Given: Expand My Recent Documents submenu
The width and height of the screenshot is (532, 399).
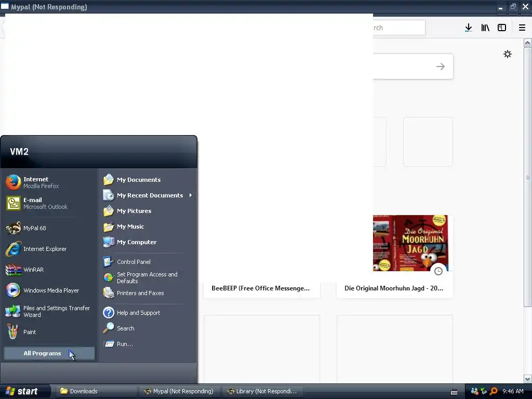Looking at the screenshot, I should pyautogui.click(x=148, y=195).
